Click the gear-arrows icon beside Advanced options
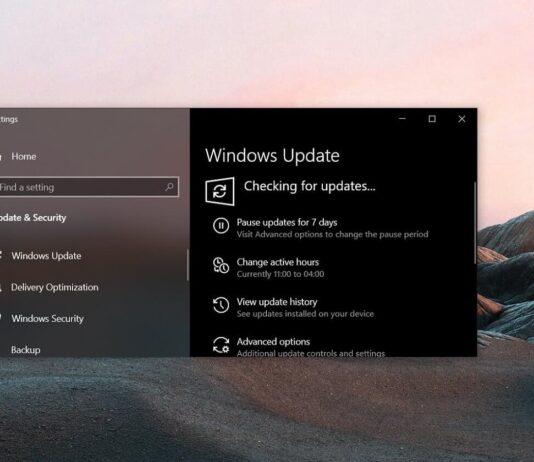 pos(221,345)
